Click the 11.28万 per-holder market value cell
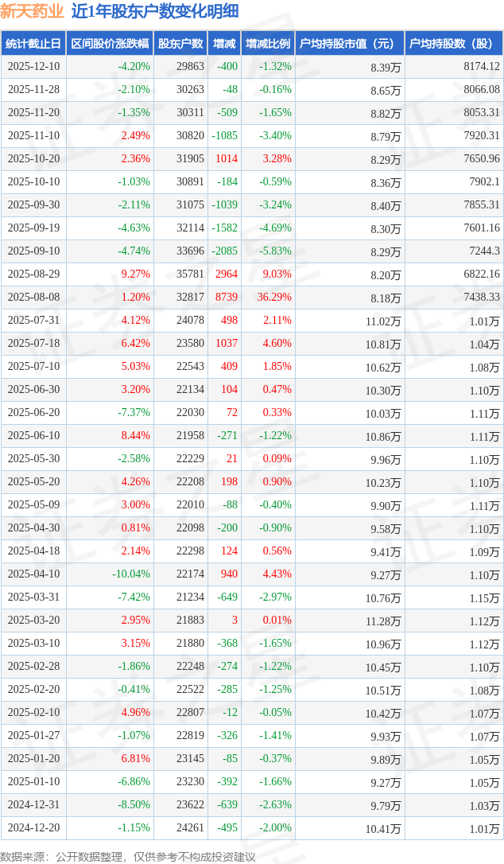This screenshot has height=864, width=504. 382,621
